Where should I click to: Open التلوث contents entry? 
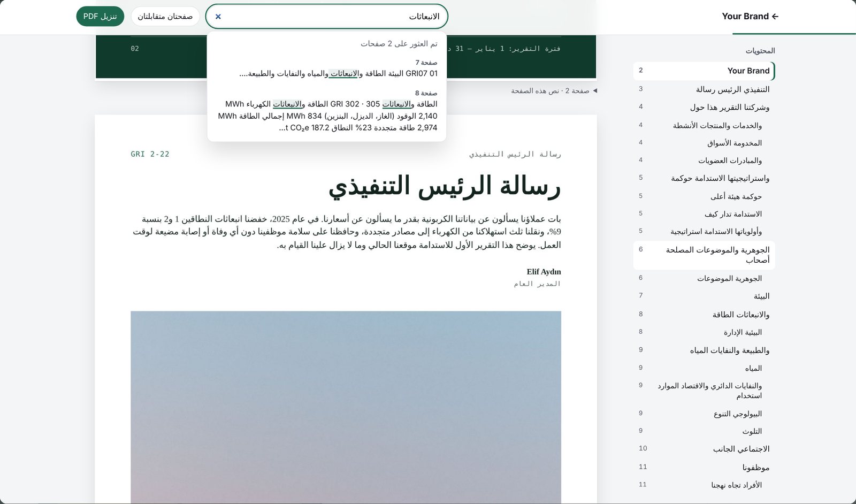(704, 431)
